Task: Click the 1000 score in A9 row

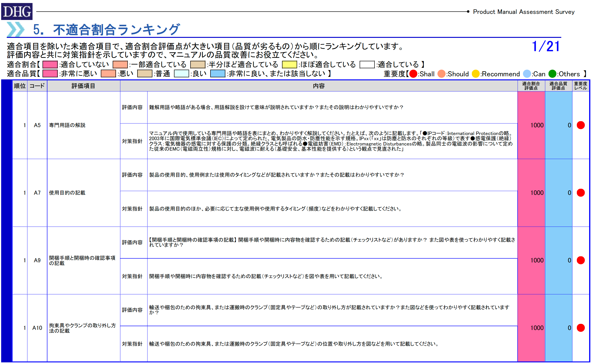Action: (537, 260)
